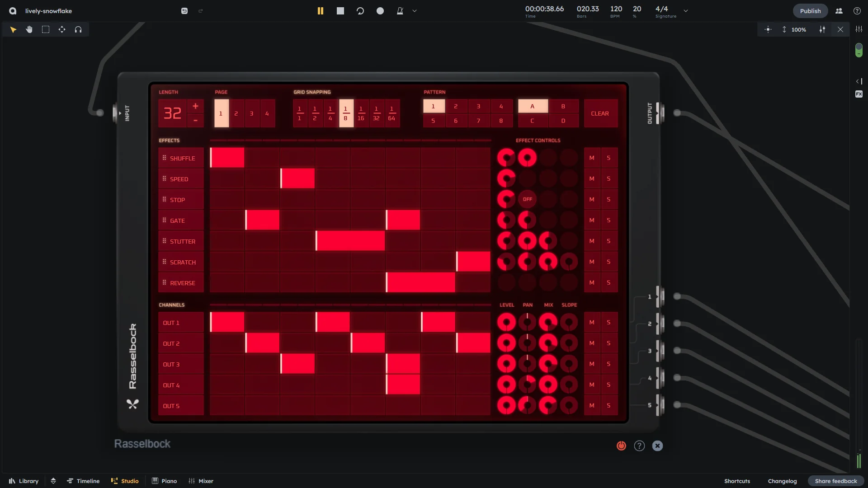Click the CLEAR pattern button
The width and height of the screenshot is (868, 488).
pyautogui.click(x=600, y=113)
